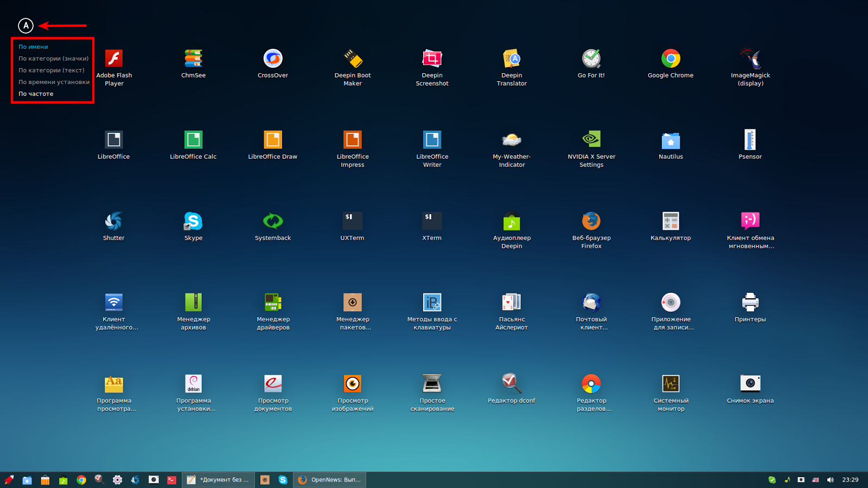Launch Менеджер архивов
The width and height of the screenshot is (868, 488).
point(193,303)
